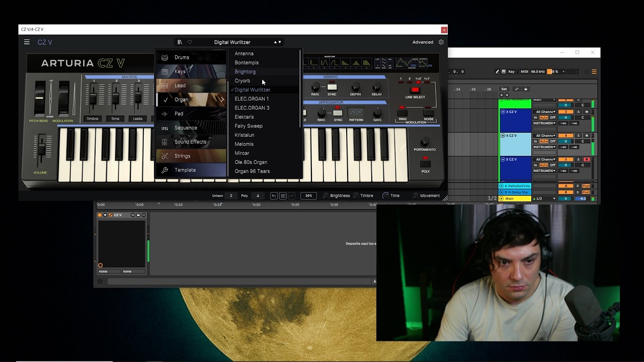Click the Post button on the A ValhallaVinta return

click(586, 186)
